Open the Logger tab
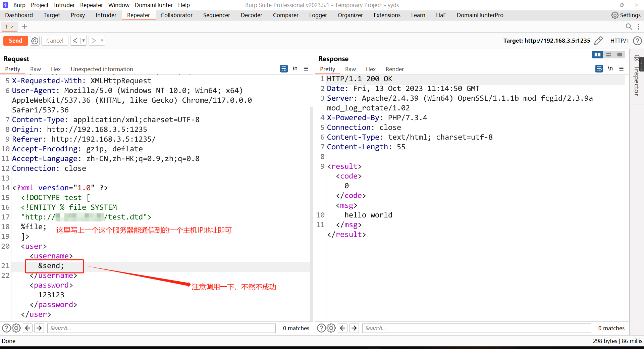644x349 pixels. [318, 15]
